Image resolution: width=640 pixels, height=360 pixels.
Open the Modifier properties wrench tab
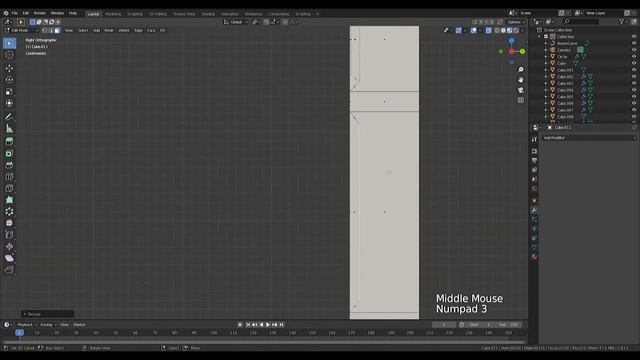[x=534, y=210]
